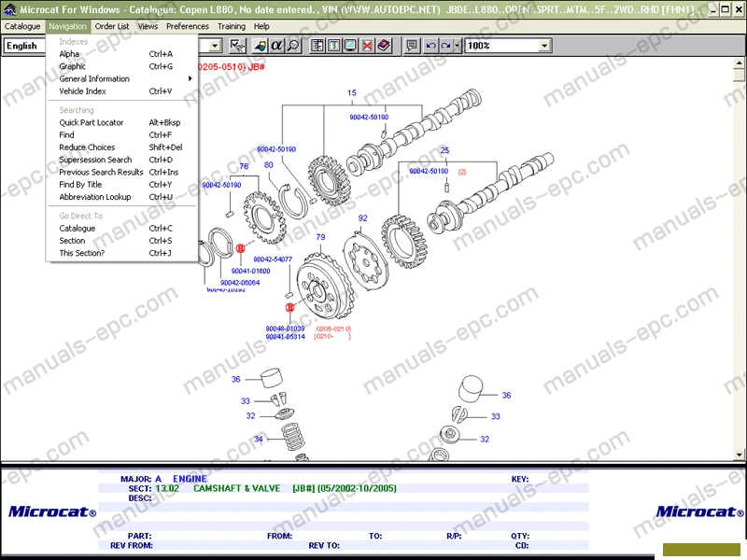Click the notes speech bubble icon
747x560 pixels.
coord(412,46)
